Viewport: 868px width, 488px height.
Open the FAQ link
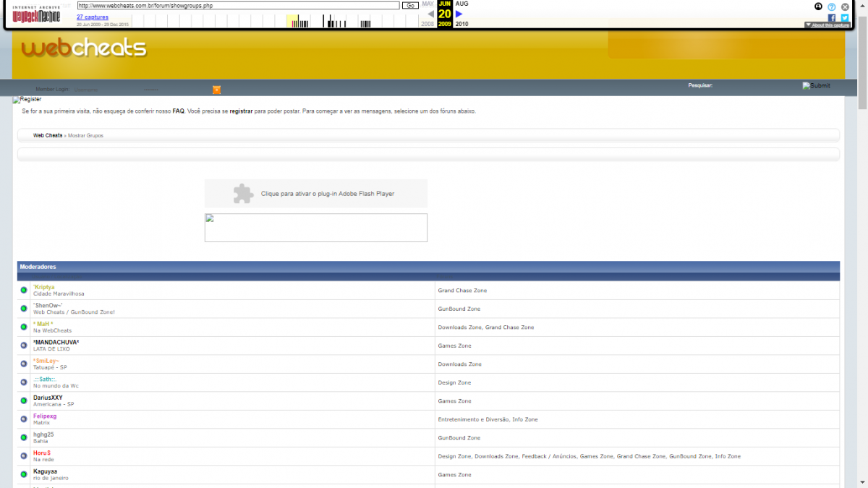[x=178, y=111]
